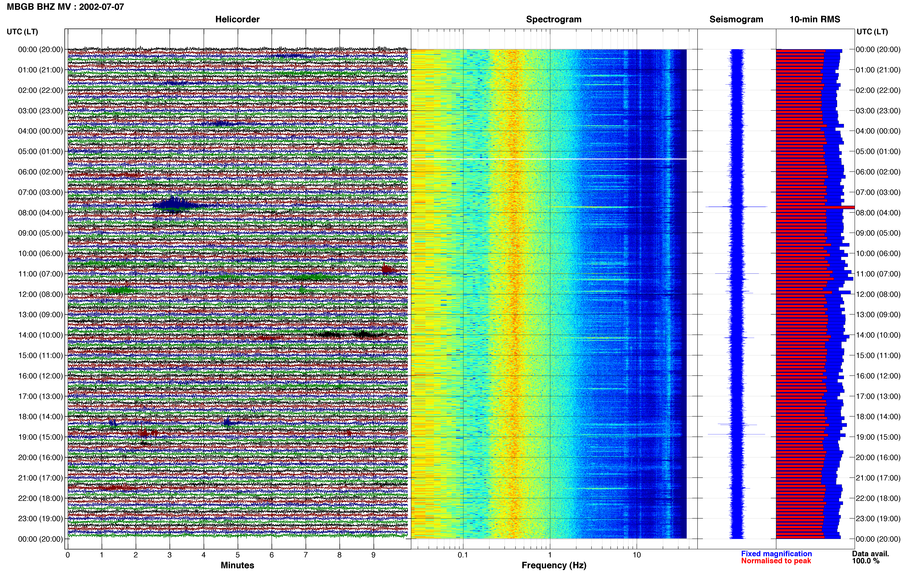
Task: Click left time label '20:00 (16:00)'
Action: [x=41, y=457]
